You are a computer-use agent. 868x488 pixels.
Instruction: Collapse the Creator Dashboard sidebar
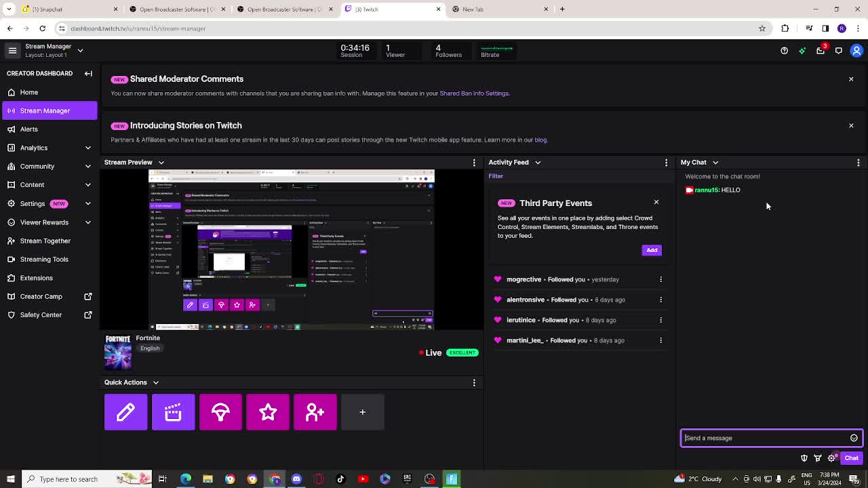(x=88, y=73)
